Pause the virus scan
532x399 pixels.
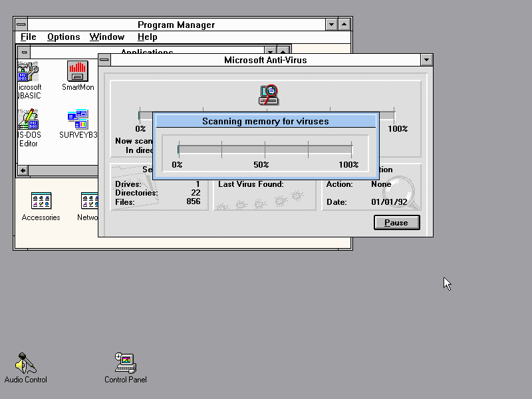click(x=396, y=222)
